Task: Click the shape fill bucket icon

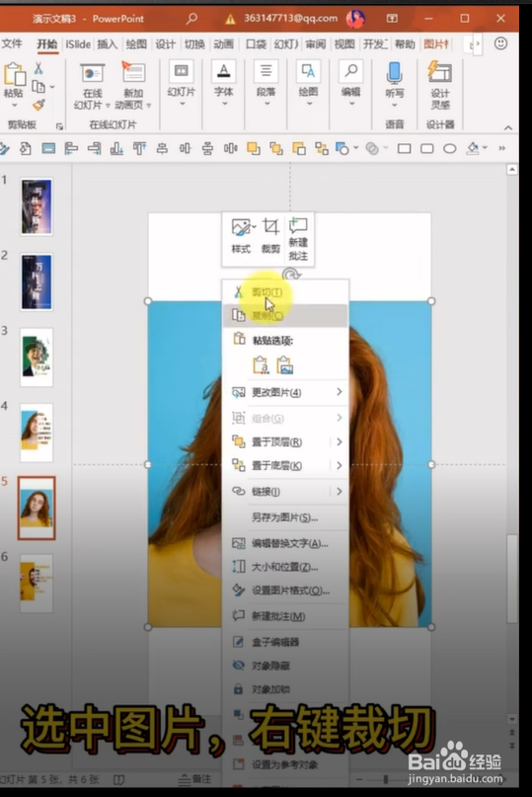Action: coord(473,148)
